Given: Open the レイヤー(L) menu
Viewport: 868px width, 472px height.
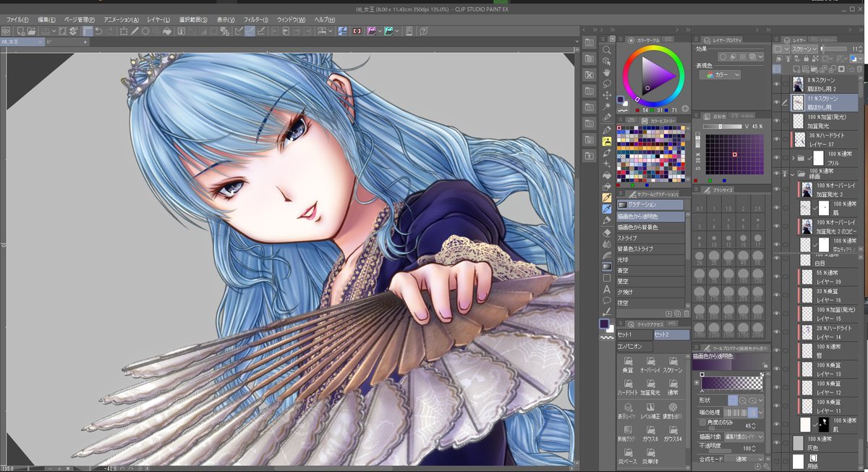Looking at the screenshot, I should [x=158, y=19].
